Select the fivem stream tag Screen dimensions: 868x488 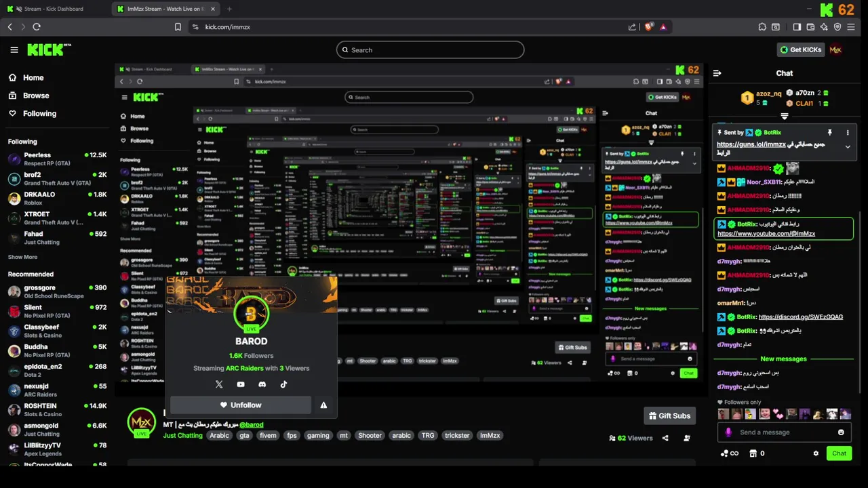pyautogui.click(x=268, y=436)
